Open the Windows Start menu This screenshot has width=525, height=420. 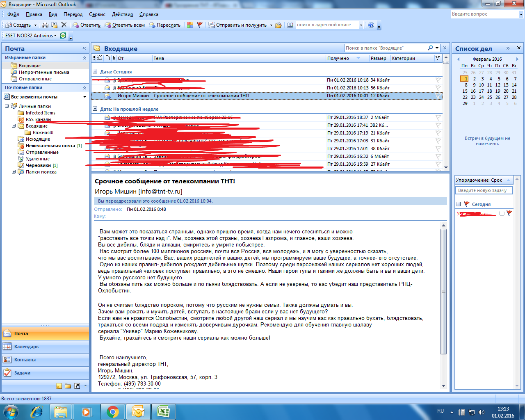click(11, 411)
